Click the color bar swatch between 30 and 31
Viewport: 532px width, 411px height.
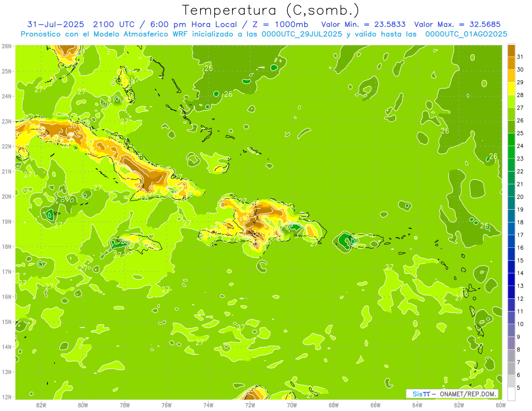pos(511,63)
